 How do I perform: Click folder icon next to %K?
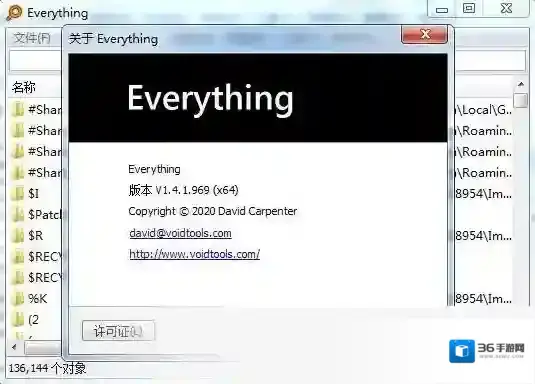[17, 299]
